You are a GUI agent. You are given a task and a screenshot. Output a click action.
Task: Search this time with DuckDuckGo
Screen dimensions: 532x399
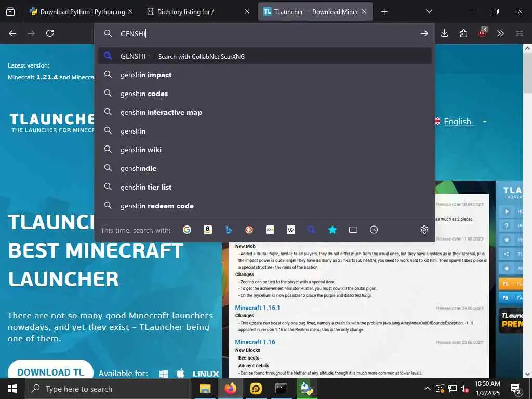pyautogui.click(x=249, y=230)
